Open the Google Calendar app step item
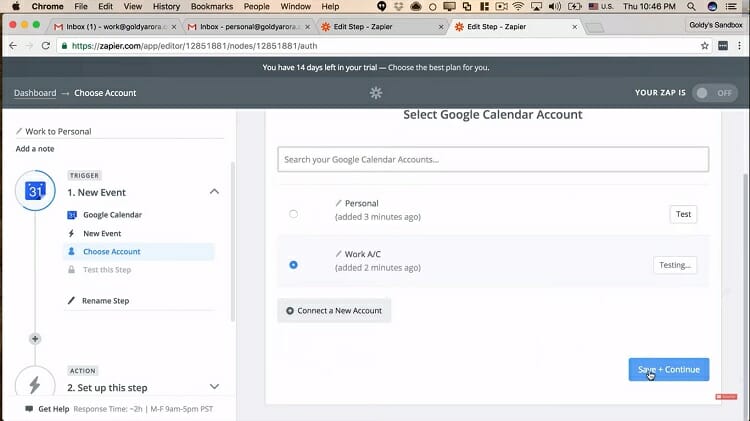750x421 pixels. point(112,215)
